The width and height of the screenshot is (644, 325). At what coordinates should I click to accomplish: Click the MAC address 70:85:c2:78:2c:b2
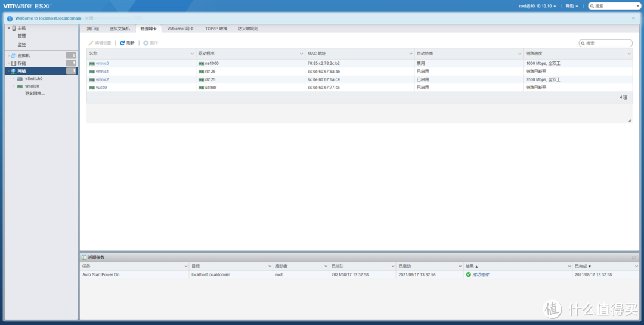coord(324,64)
